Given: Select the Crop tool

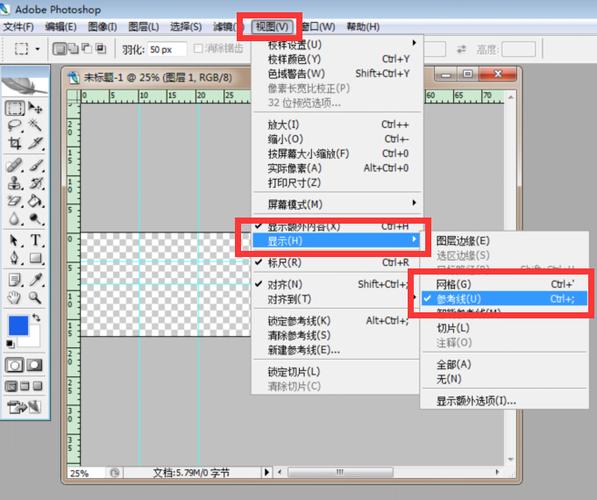Looking at the screenshot, I should pyautogui.click(x=15, y=143).
